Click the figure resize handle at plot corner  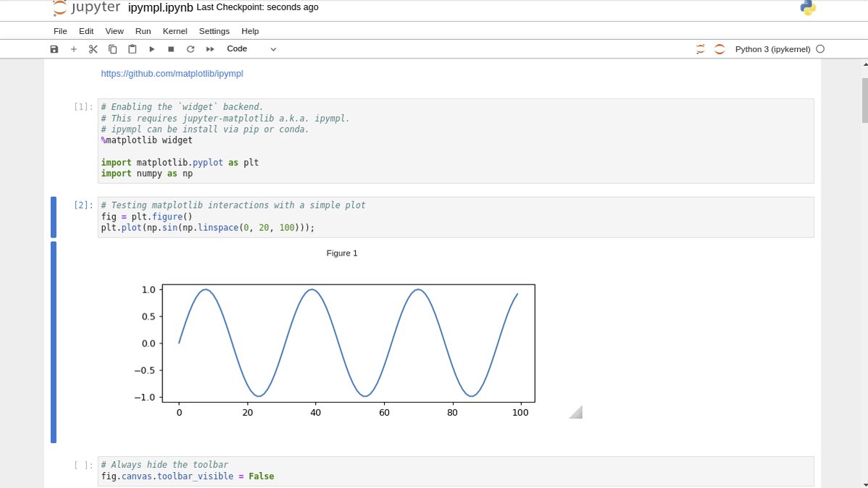point(576,412)
